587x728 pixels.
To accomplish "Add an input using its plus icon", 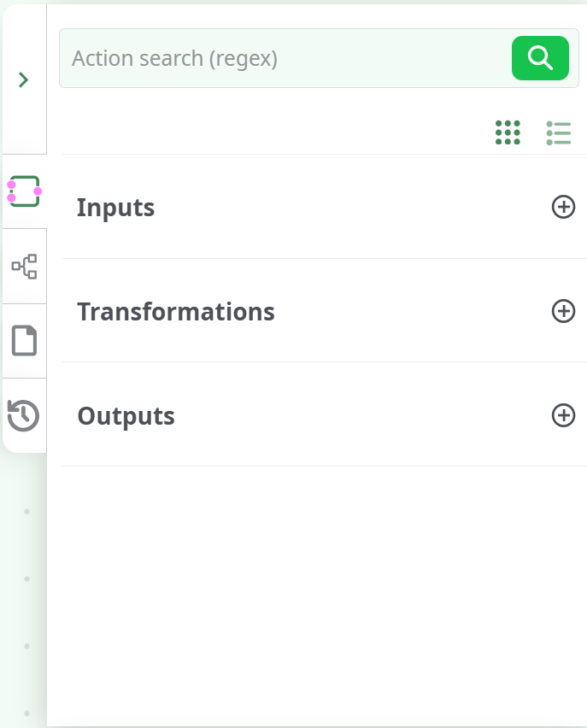I will [x=563, y=207].
